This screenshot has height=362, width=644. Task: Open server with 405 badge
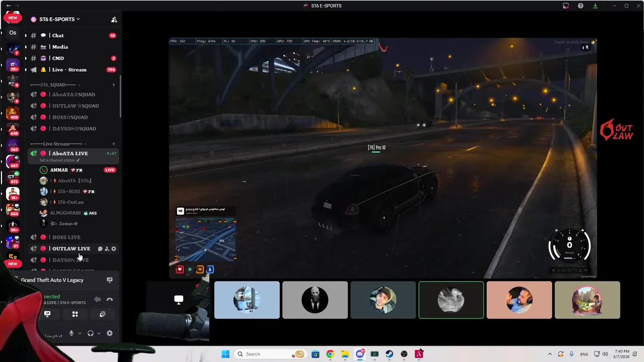click(x=13, y=113)
